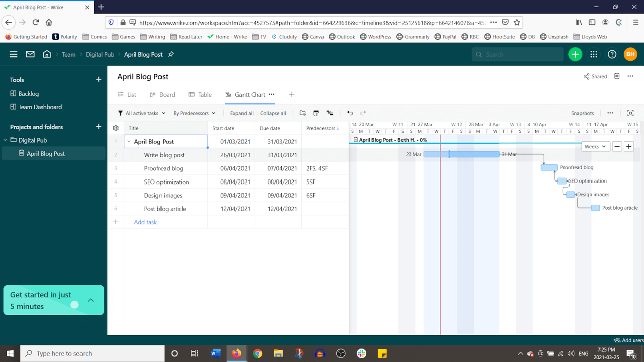644x362 pixels.
Task: Switch to the Board view tab
Action: 162,94
